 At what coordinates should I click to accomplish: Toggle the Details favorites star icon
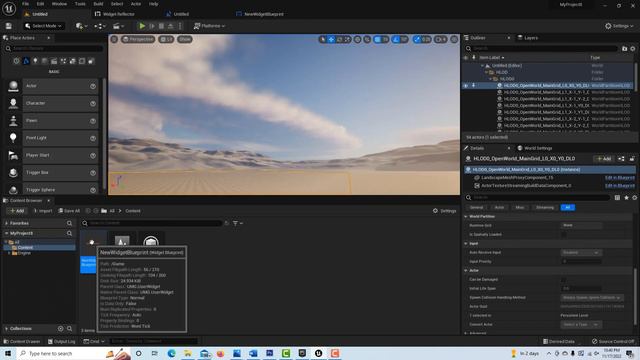[x=626, y=198]
